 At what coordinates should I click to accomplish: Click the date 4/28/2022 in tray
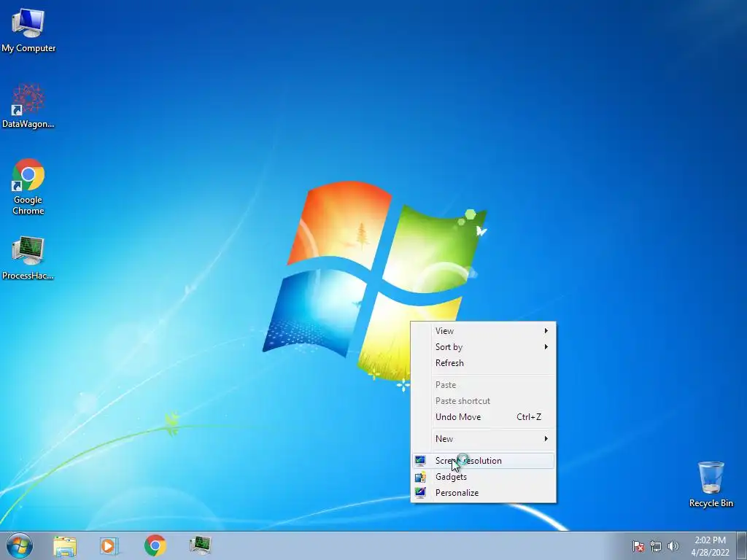click(x=710, y=553)
